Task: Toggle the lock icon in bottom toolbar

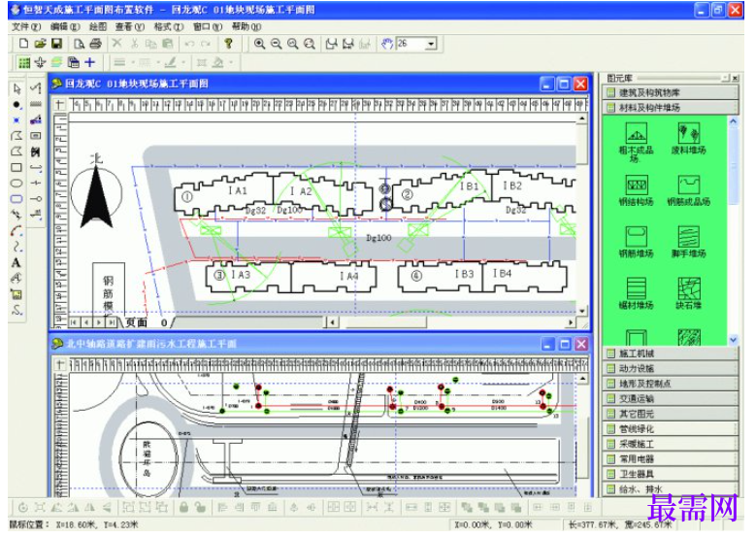Action: [183, 507]
